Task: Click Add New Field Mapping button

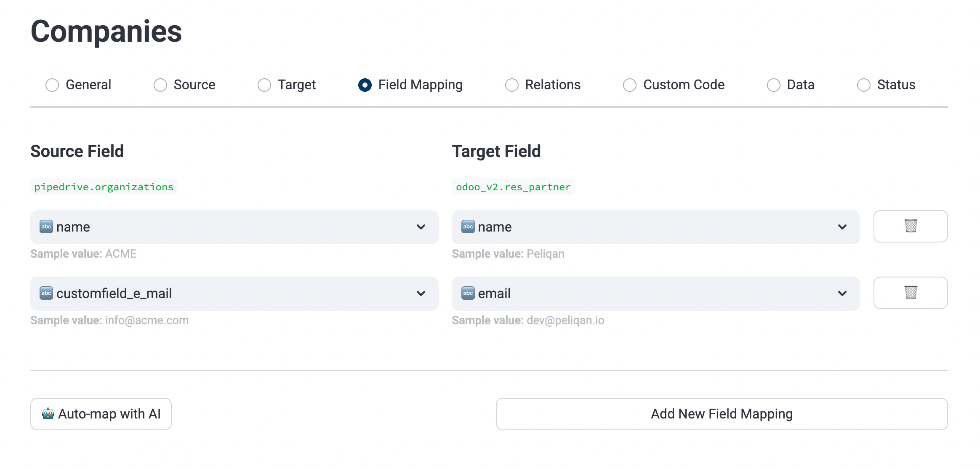Action: point(722,414)
